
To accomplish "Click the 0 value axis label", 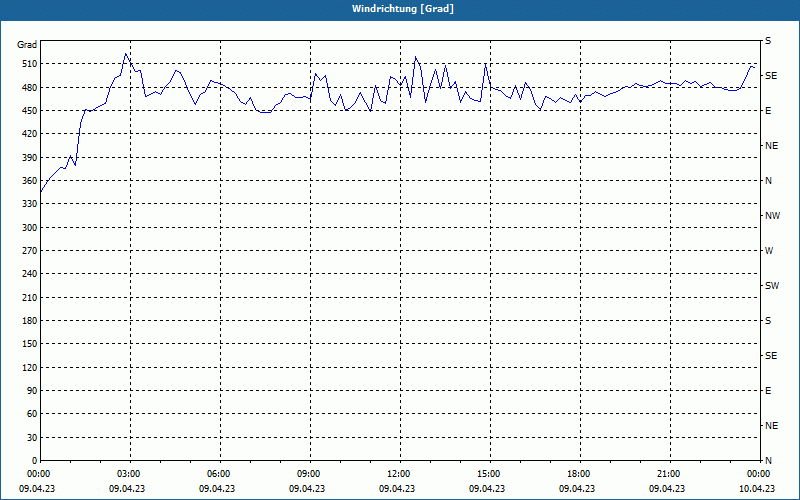I will coord(35,461).
